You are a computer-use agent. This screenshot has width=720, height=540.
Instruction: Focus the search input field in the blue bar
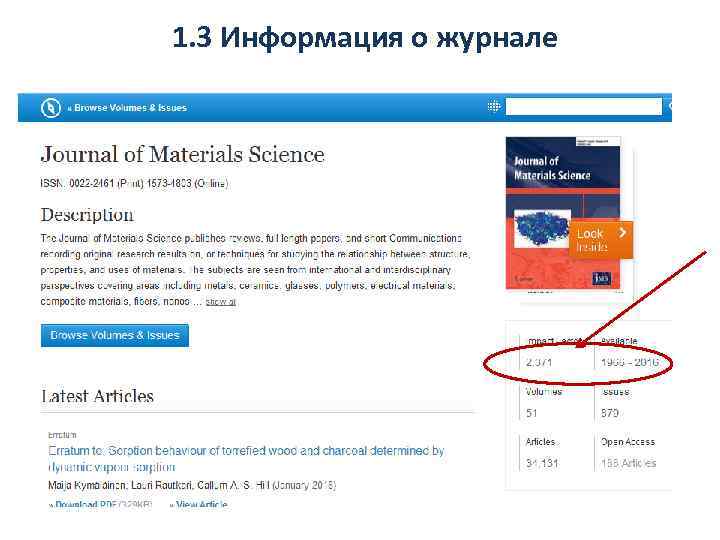pyautogui.click(x=584, y=107)
